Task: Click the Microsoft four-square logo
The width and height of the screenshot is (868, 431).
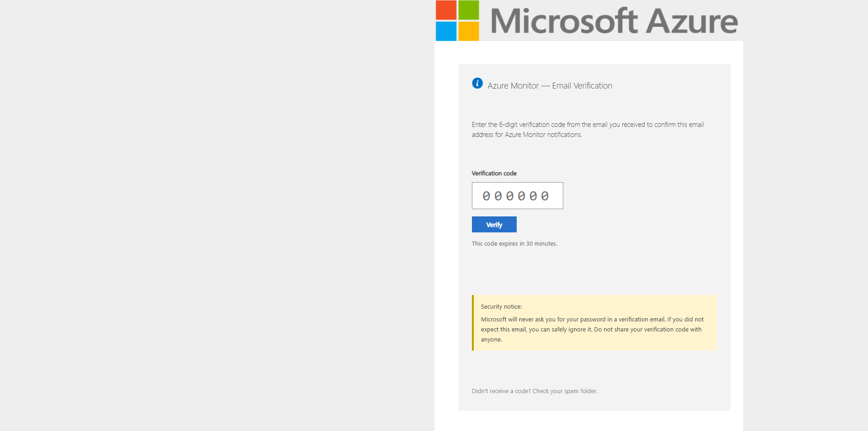Action: click(x=457, y=21)
